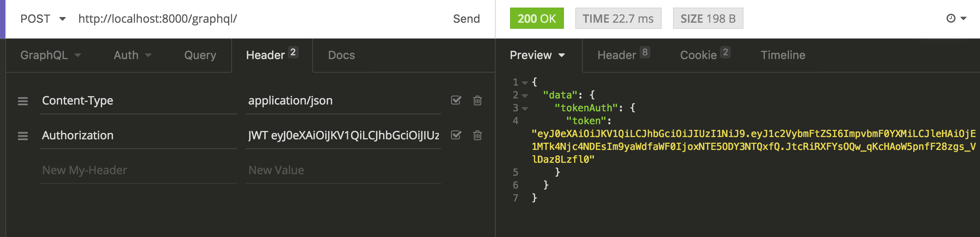The height and width of the screenshot is (237, 980).
Task: Collapse the "tokenAuth" object on line 3
Action: (524, 108)
